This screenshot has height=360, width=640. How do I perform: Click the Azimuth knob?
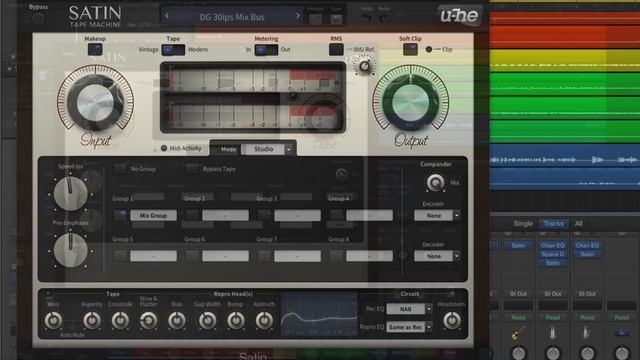click(x=264, y=320)
